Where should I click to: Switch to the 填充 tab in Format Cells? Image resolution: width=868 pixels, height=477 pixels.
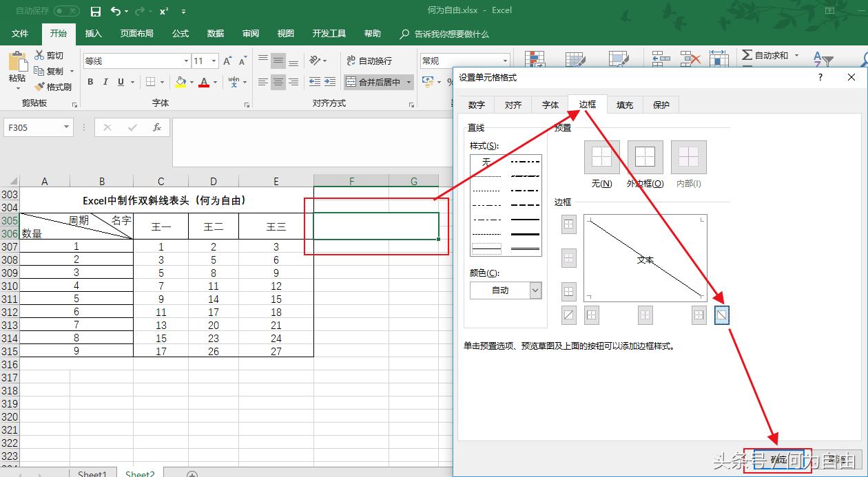coord(624,105)
